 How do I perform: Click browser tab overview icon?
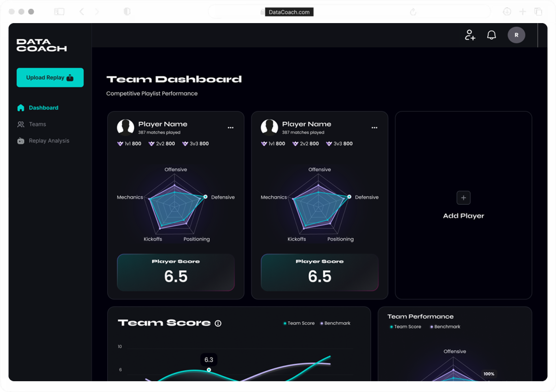(538, 12)
